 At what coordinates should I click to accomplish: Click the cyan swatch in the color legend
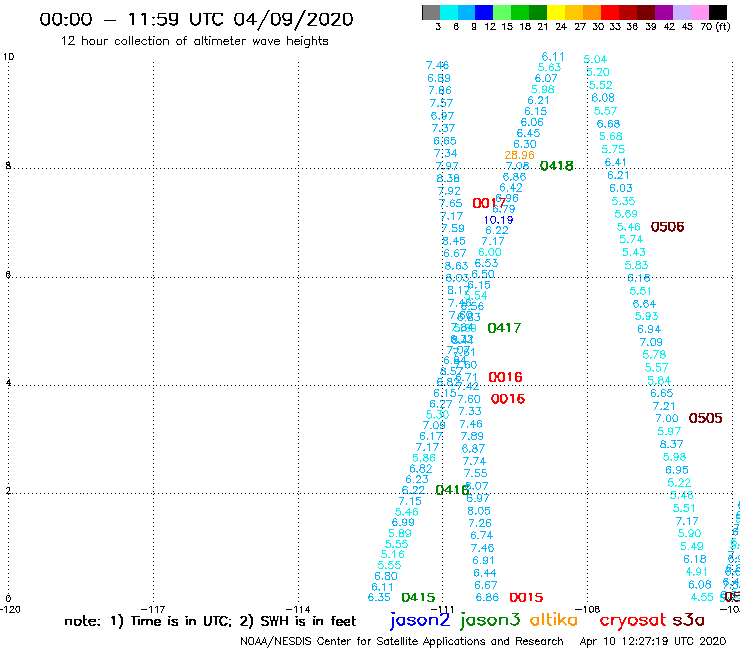[449, 12]
